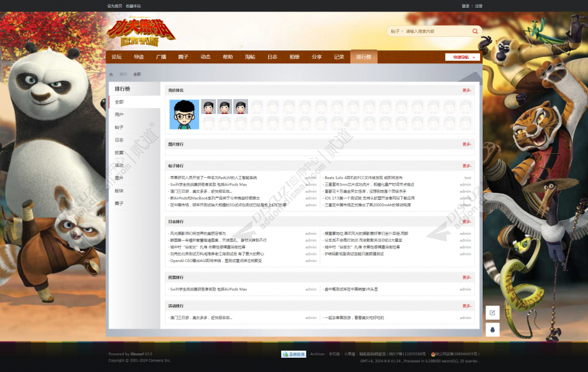Open the 相册 nav tab
This screenshot has height=372, width=588.
295,57
